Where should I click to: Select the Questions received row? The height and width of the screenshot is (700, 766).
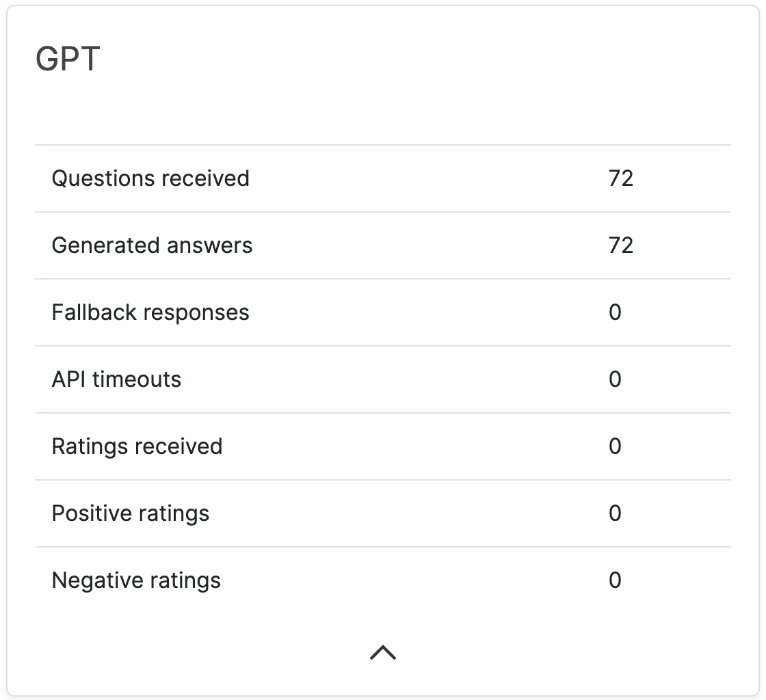pyautogui.click(x=382, y=178)
